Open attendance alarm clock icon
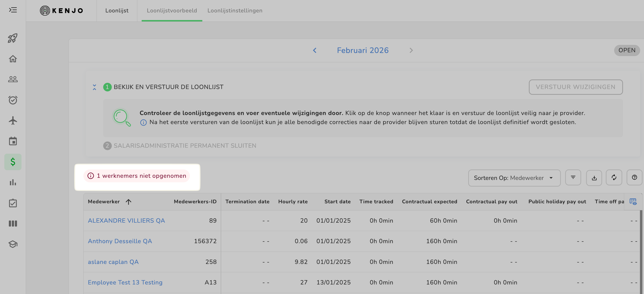 [13, 100]
